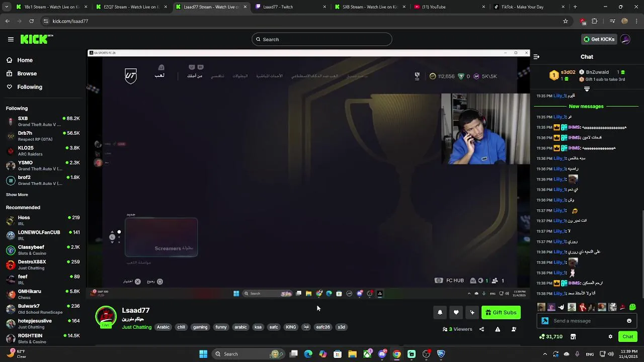The image size is (644, 362).
Task: Open YSMO channel in Following list
Action: pos(42,165)
